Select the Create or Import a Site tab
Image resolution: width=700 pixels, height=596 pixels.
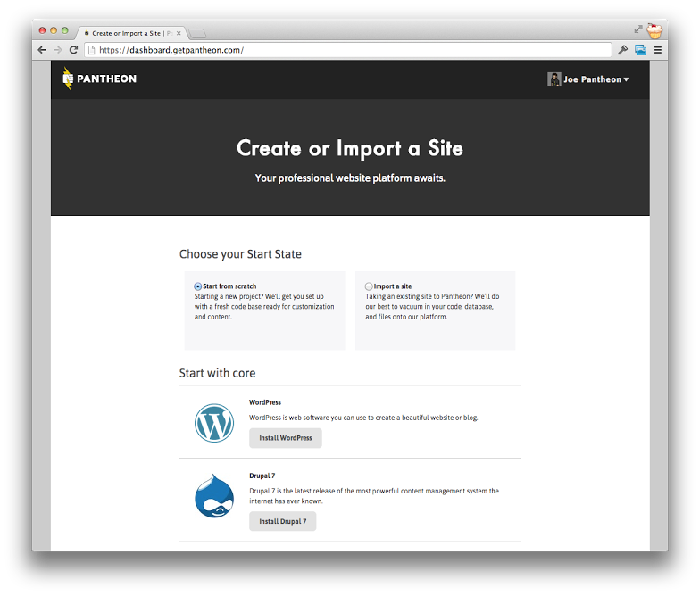[x=129, y=33]
